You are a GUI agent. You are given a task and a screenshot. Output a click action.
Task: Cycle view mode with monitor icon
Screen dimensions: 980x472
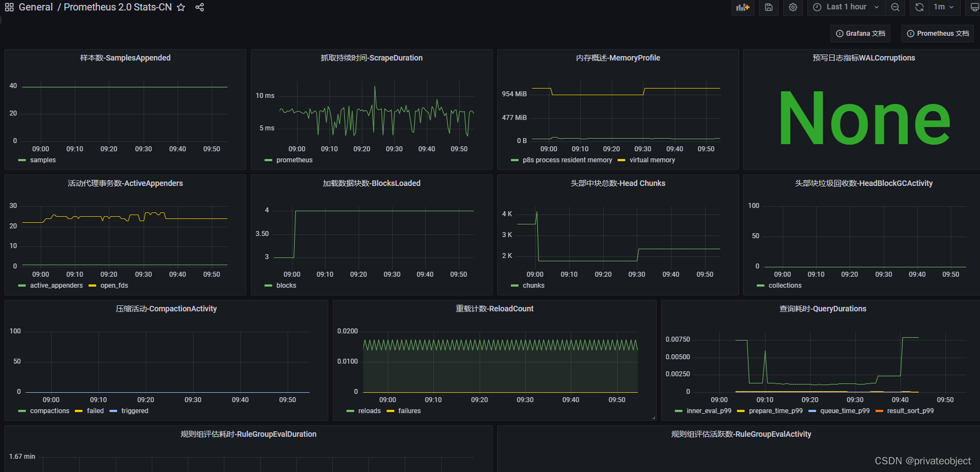coord(975,7)
